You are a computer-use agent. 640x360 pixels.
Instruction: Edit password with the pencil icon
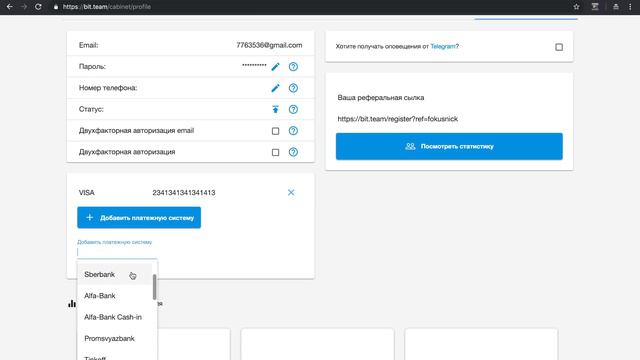(x=276, y=67)
